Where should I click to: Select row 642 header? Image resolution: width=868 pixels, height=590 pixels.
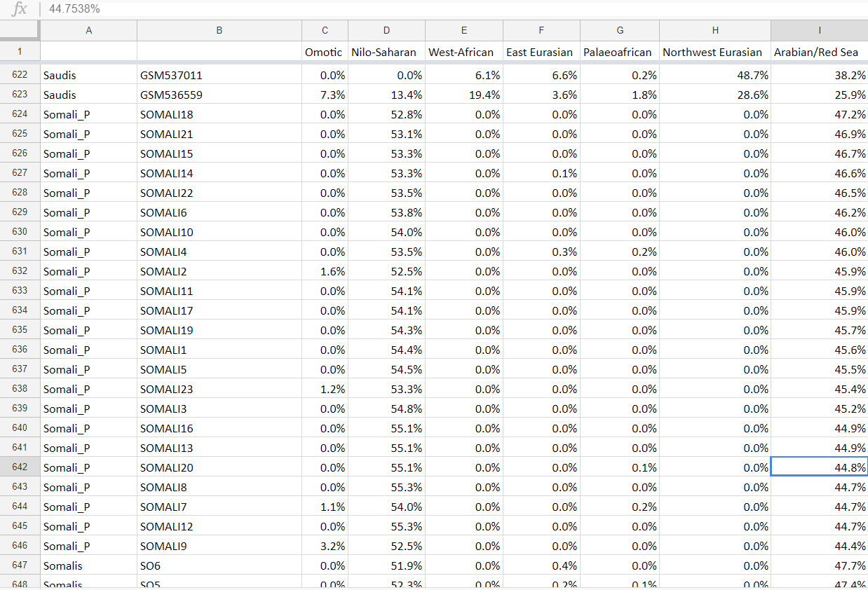click(x=20, y=467)
